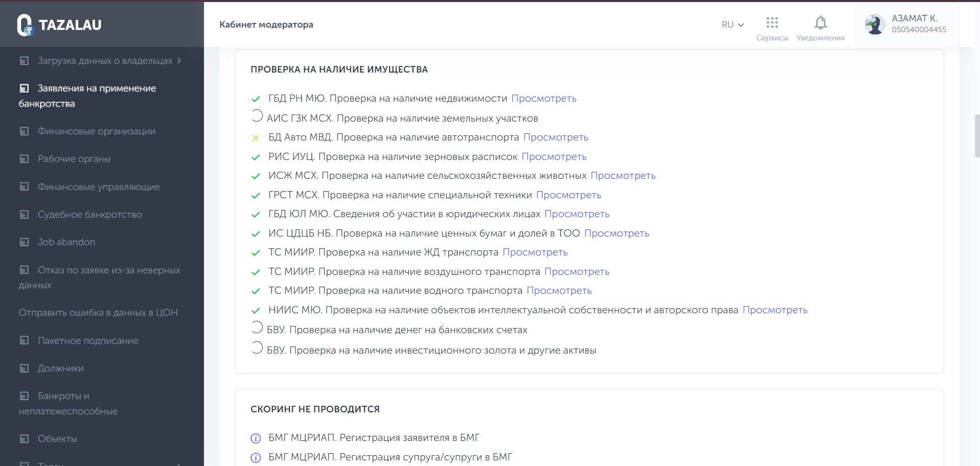Open Batch signing sidebar item

coord(87,341)
